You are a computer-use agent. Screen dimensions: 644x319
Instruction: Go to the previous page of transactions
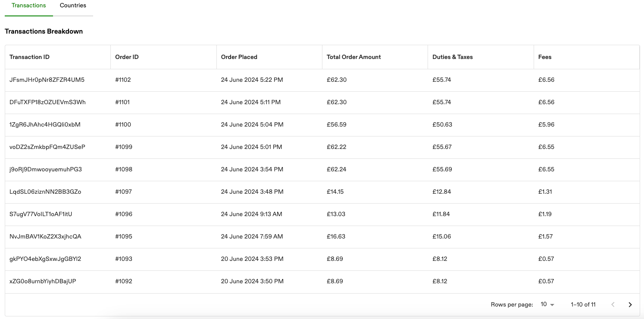tap(613, 304)
